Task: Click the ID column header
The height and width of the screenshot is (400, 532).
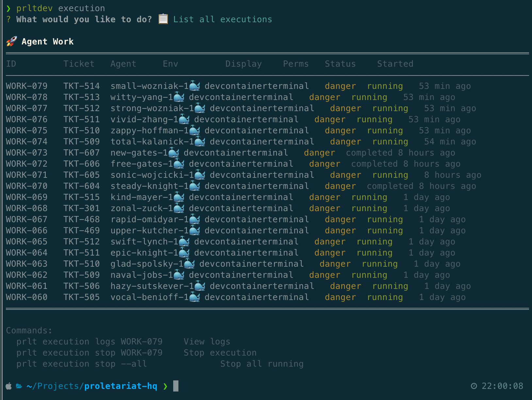Action: click(11, 64)
